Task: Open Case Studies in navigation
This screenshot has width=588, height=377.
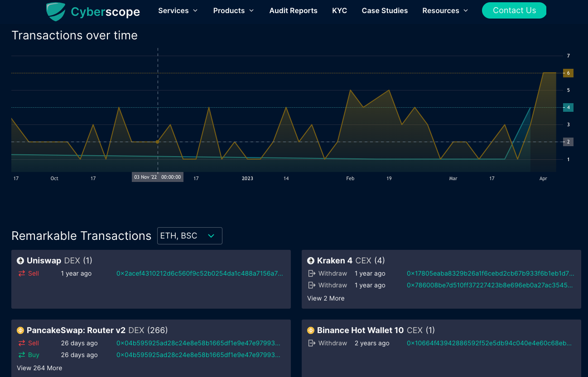Action: (x=385, y=10)
